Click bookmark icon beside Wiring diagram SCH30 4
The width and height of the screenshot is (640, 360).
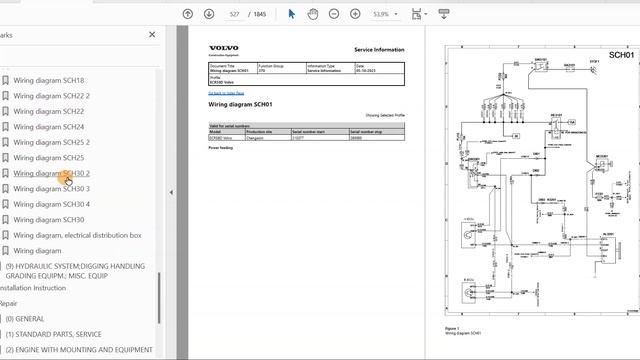click(6, 204)
